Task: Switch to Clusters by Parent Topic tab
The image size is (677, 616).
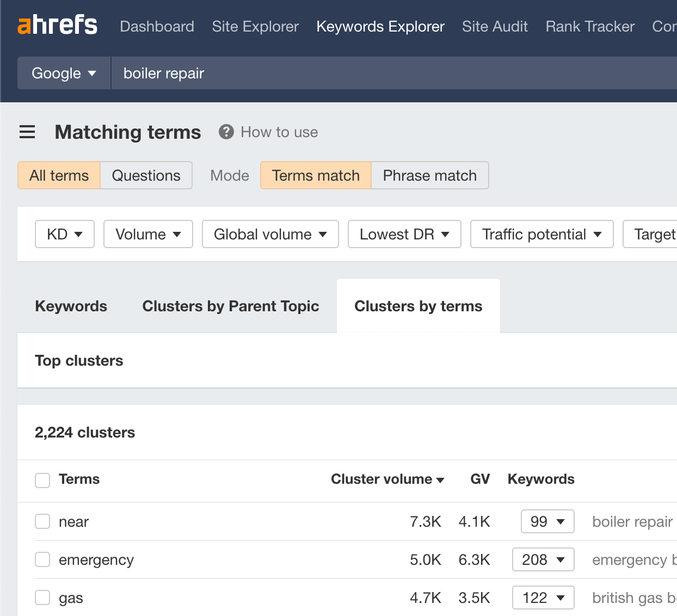Action: (231, 306)
